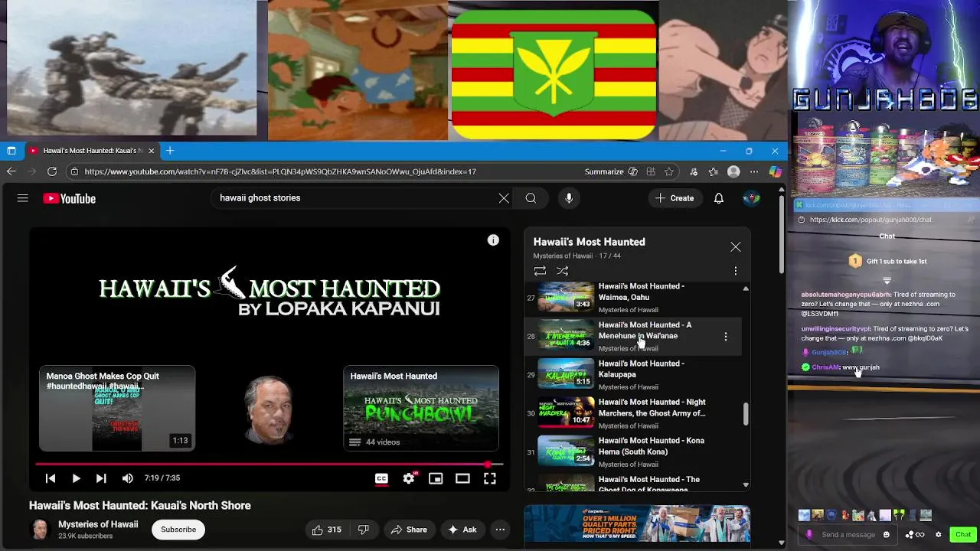Image resolution: width=980 pixels, height=551 pixels.
Task: Open the player settings gear
Action: [409, 478]
